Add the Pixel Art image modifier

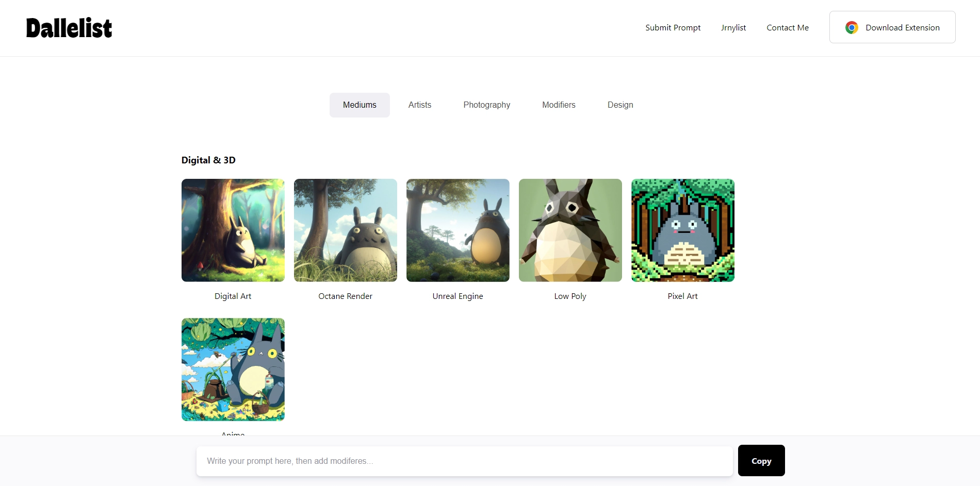pyautogui.click(x=683, y=230)
